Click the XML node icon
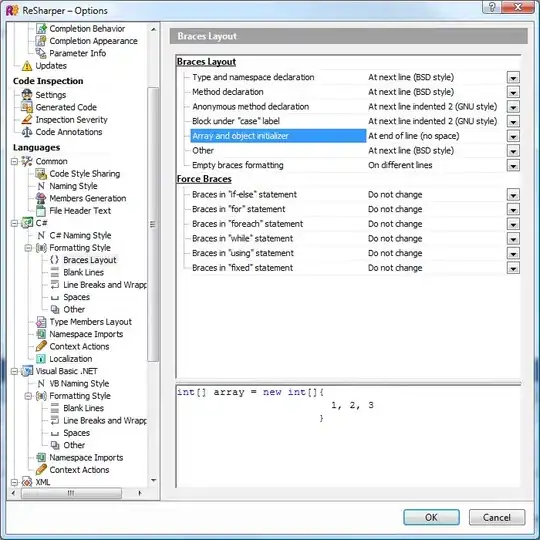Image resolution: width=540 pixels, height=540 pixels. coord(27,482)
